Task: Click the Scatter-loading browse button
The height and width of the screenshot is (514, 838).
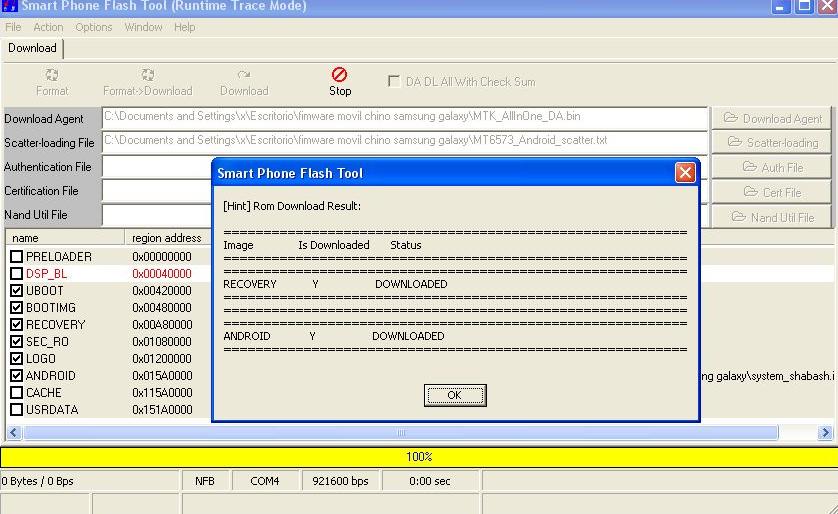Action: [x=772, y=142]
